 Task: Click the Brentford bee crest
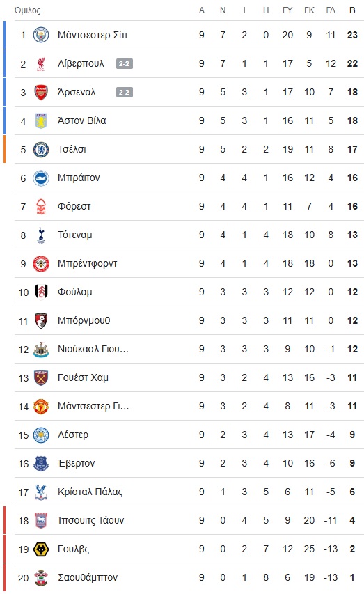[x=41, y=264]
